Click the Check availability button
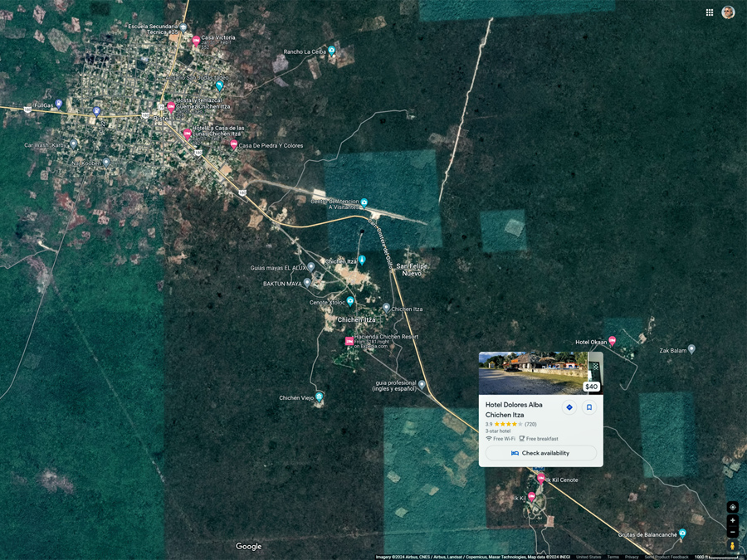 [x=540, y=453]
